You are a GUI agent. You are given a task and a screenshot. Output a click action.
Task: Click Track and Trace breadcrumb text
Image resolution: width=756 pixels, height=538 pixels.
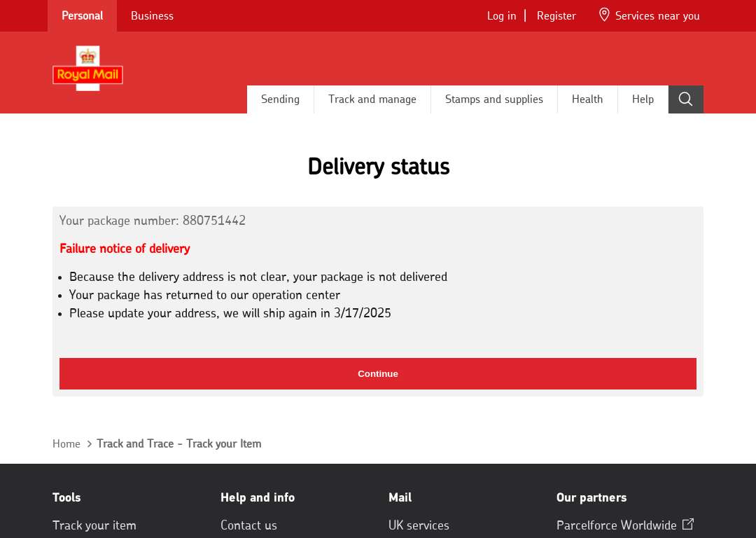coord(179,444)
